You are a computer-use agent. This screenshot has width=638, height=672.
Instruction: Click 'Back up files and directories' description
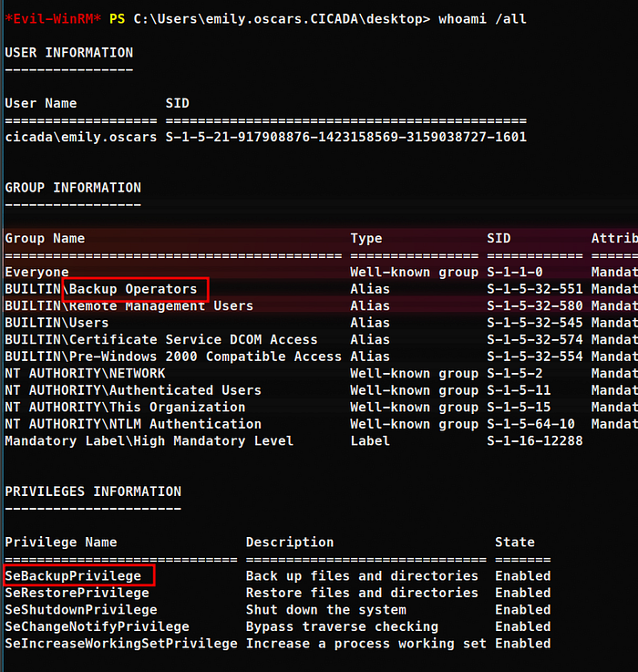(x=362, y=576)
